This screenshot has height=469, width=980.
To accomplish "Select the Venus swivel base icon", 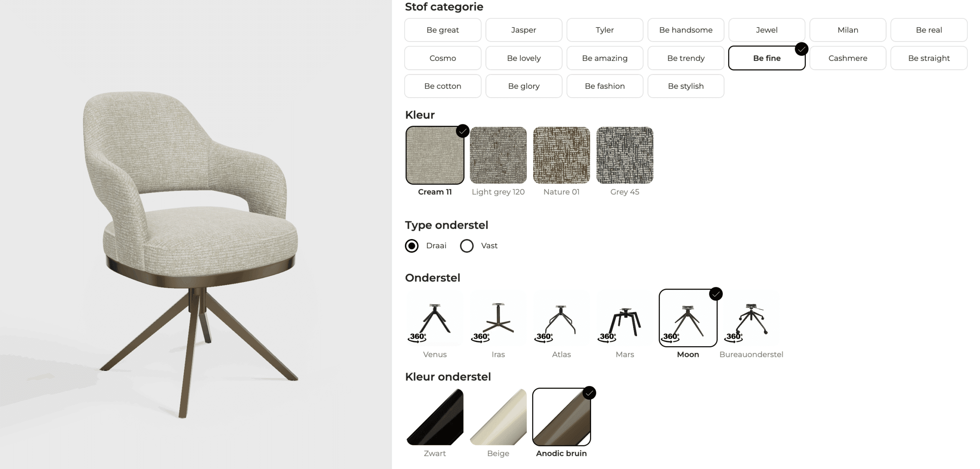I will point(435,318).
